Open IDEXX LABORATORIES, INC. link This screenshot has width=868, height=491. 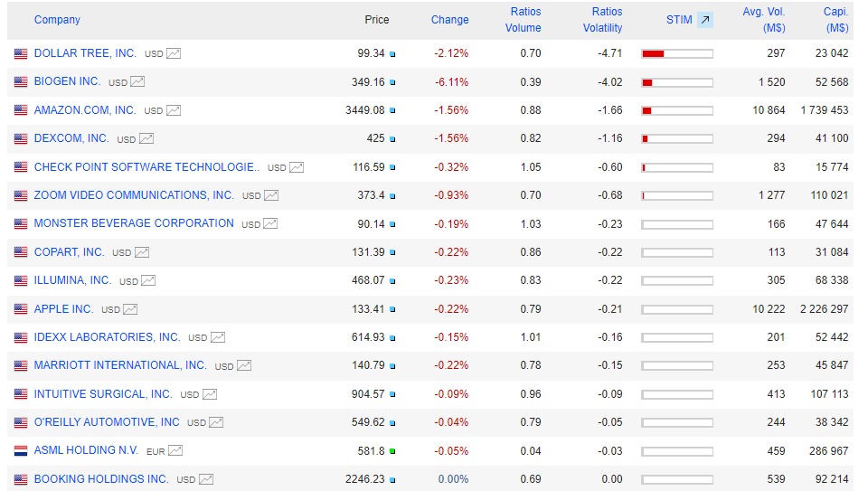tap(107, 337)
